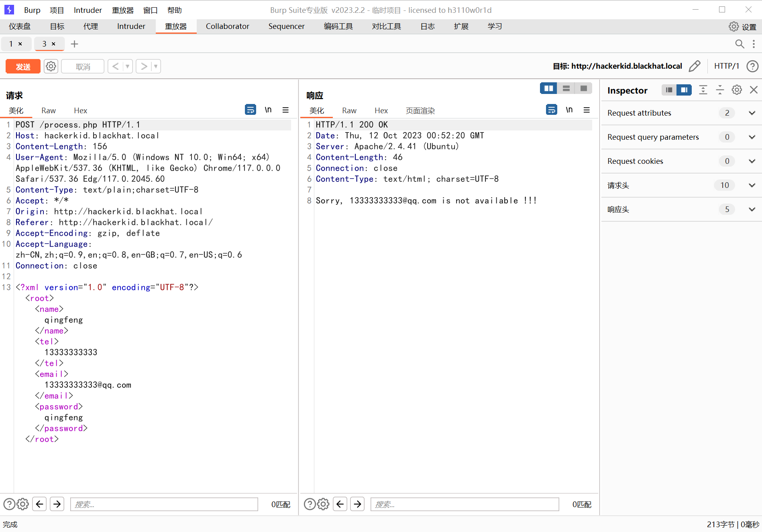Close the Inspector panel

pyautogui.click(x=754, y=90)
